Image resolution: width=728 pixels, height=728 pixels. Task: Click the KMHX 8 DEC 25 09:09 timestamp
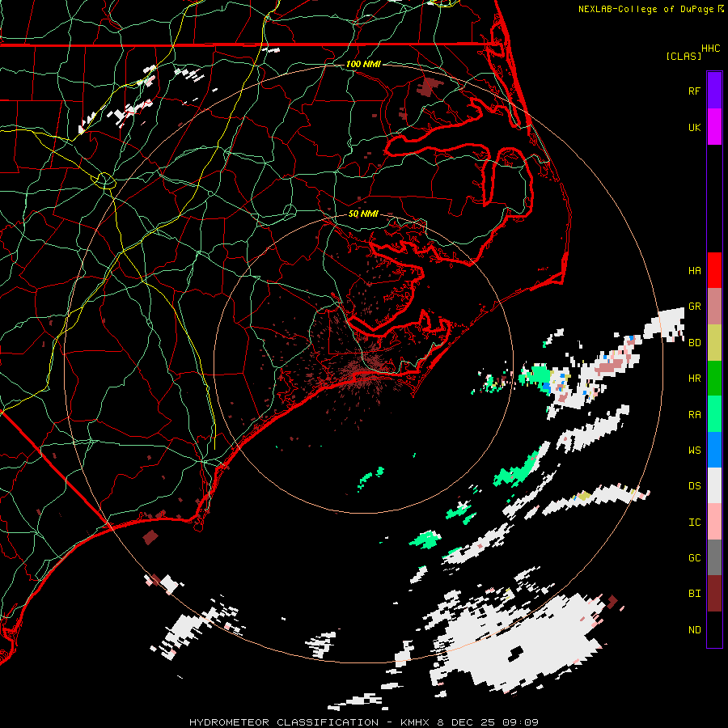469,722
